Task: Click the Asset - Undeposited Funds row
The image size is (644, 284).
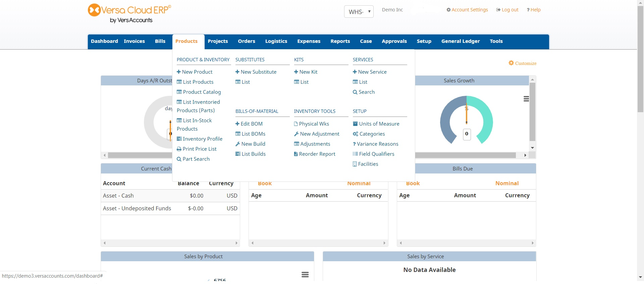Action: [x=170, y=208]
